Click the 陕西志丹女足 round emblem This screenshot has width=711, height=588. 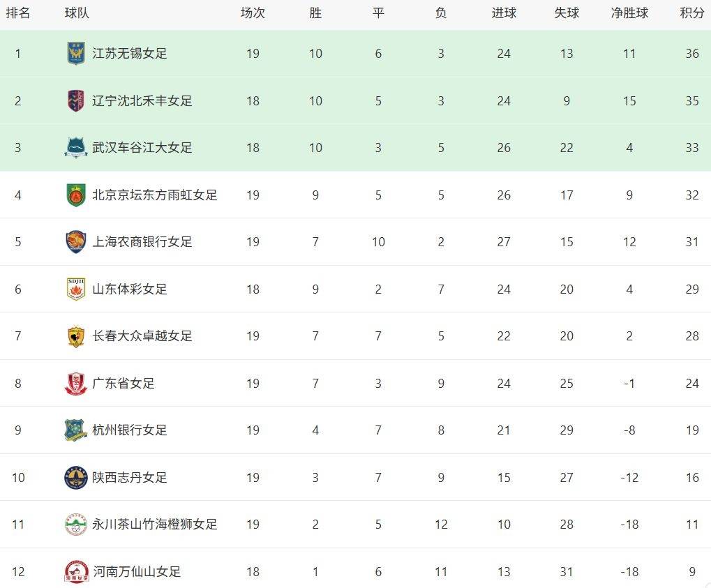pos(76,477)
